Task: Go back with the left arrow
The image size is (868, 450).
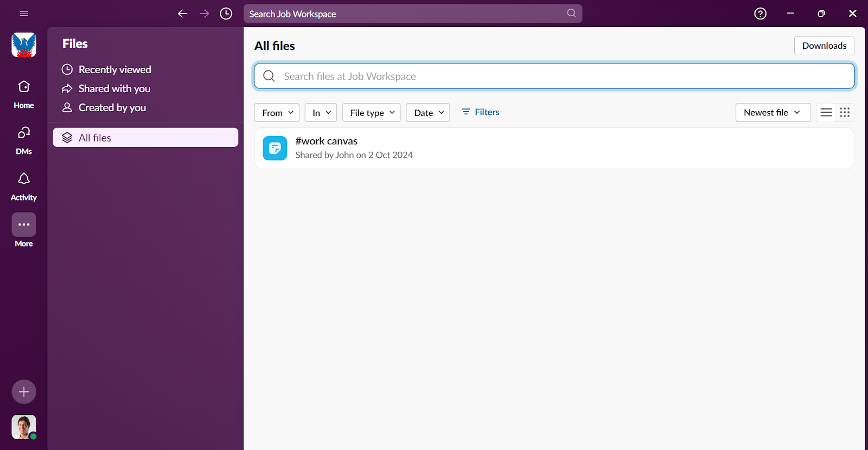Action: [183, 14]
